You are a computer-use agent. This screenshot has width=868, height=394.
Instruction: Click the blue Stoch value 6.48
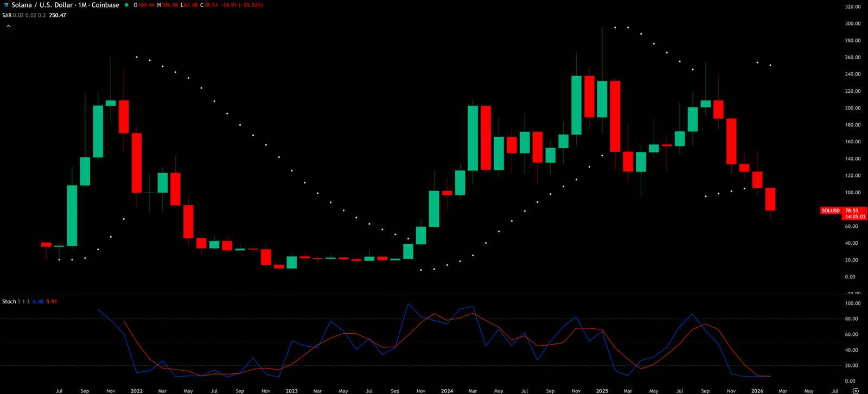[x=38, y=301]
